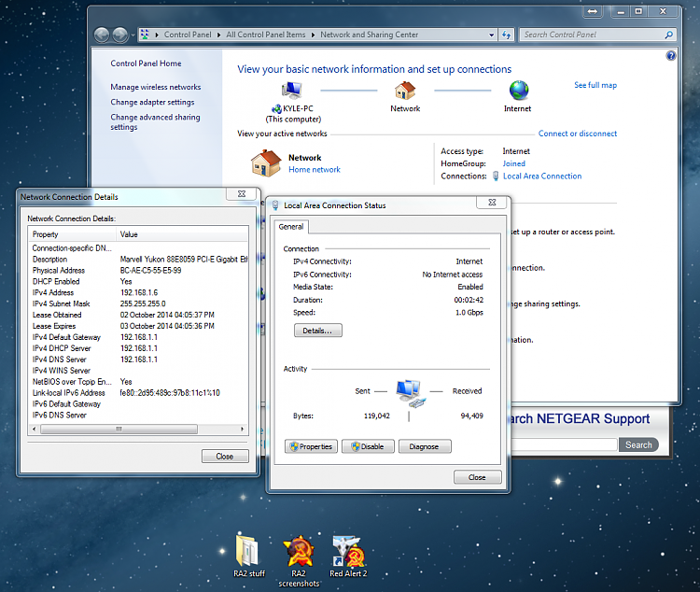Launch the Red Alert 2 shortcut icon
Viewport: 700px width, 592px height.
pos(349,551)
